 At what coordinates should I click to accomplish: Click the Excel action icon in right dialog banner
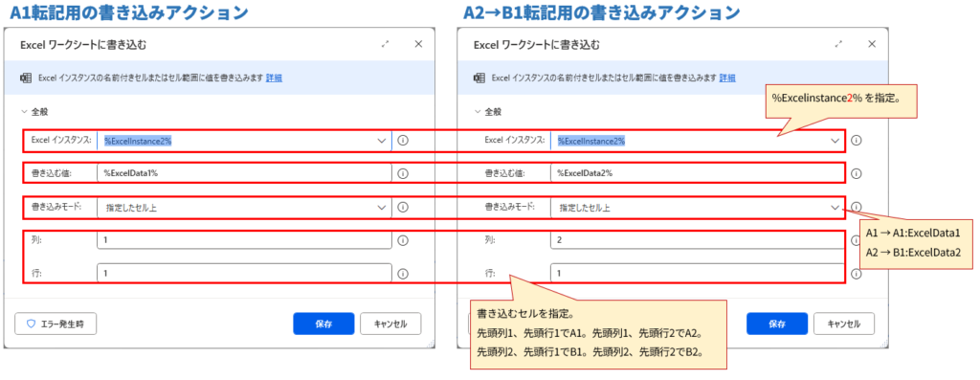(479, 78)
